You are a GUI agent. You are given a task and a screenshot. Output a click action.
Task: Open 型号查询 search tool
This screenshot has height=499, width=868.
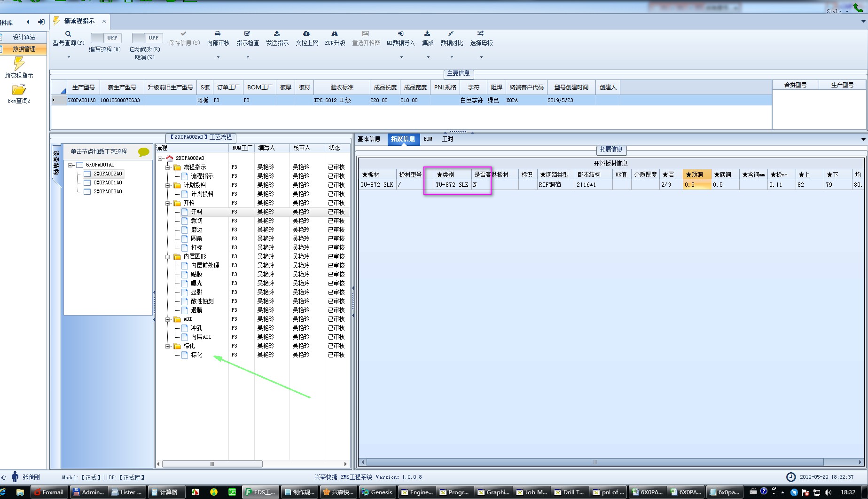pyautogui.click(x=68, y=34)
